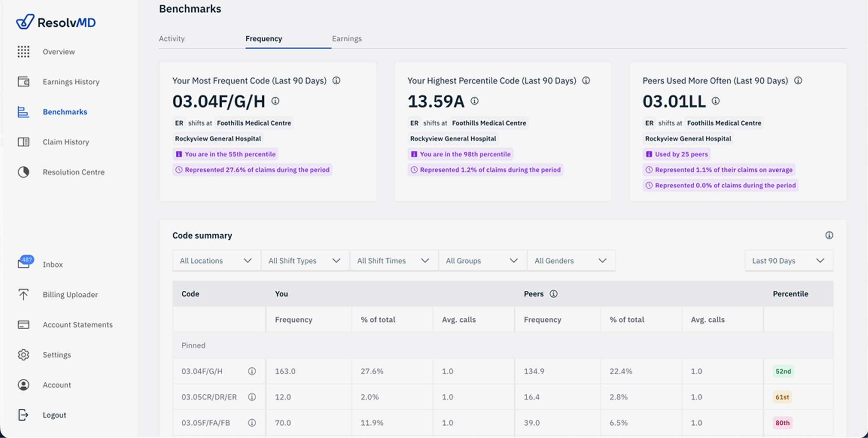The height and width of the screenshot is (438, 868).
Task: Click Settings gear in sidebar
Action: tap(23, 354)
